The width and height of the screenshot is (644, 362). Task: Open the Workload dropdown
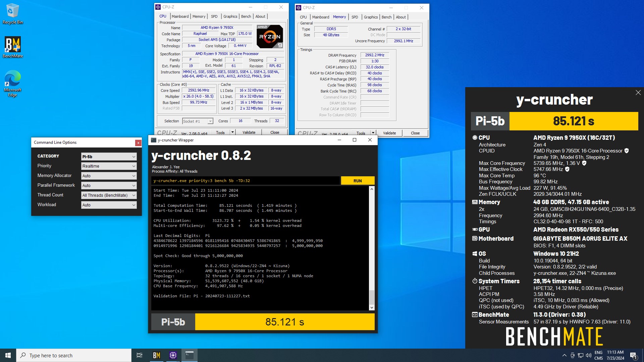[x=109, y=205]
